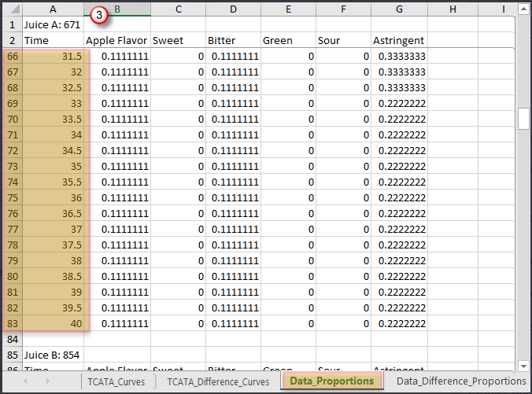Click the Sour value 0 in row 82
Image resolution: width=532 pixels, height=394 pixels.
click(343, 307)
